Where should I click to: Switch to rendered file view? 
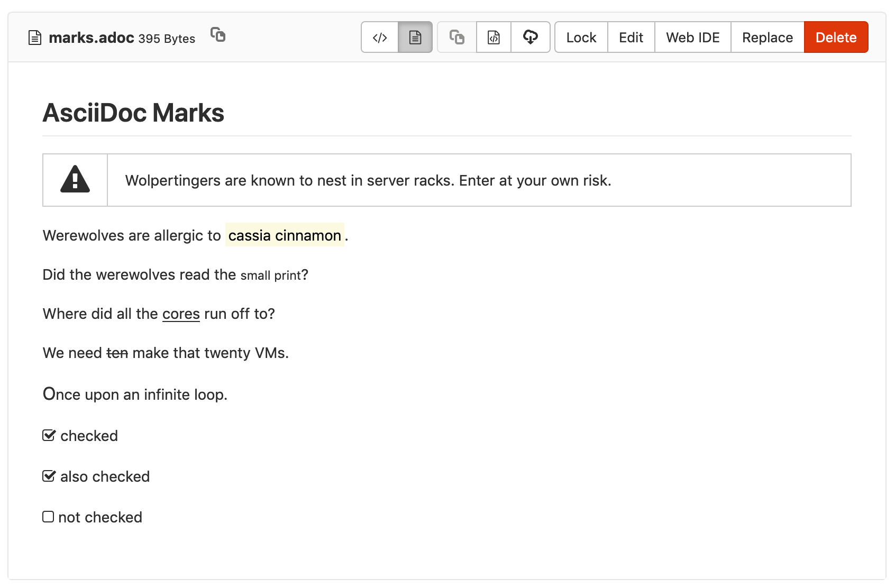[x=415, y=38]
